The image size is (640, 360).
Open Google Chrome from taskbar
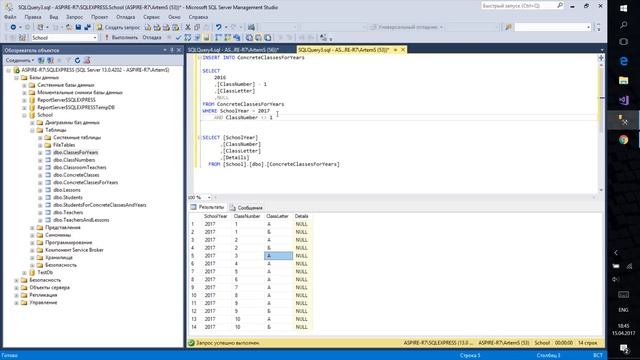(624, 140)
